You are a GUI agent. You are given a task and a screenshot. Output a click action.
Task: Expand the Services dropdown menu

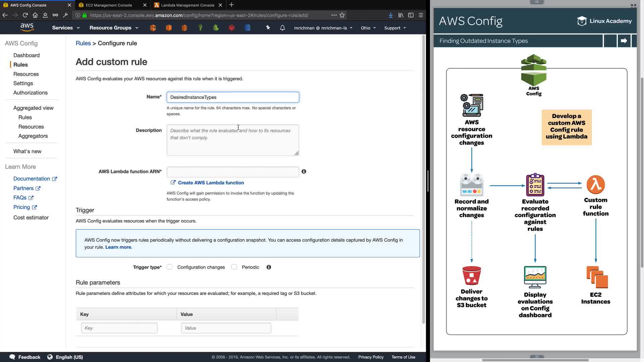(66, 28)
